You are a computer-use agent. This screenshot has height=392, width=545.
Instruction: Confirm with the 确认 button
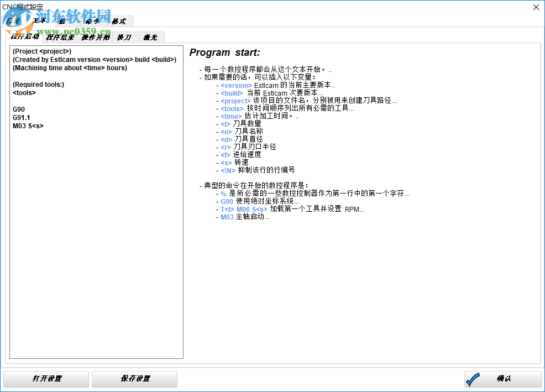(x=503, y=379)
